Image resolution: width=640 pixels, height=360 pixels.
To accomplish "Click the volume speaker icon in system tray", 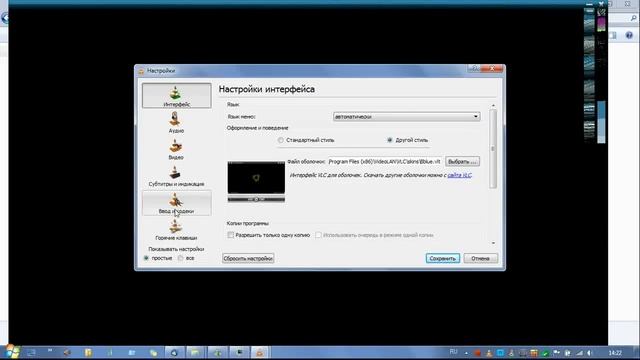I will [x=589, y=353].
